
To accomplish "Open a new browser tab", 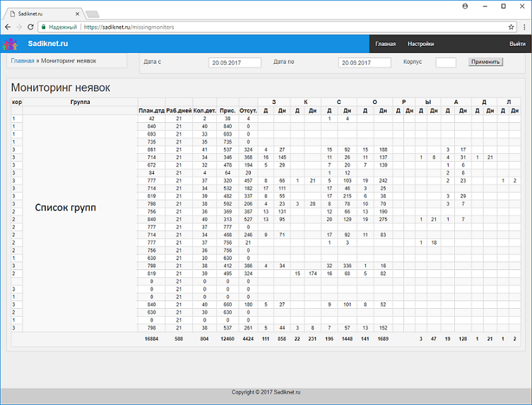I will [x=93, y=13].
